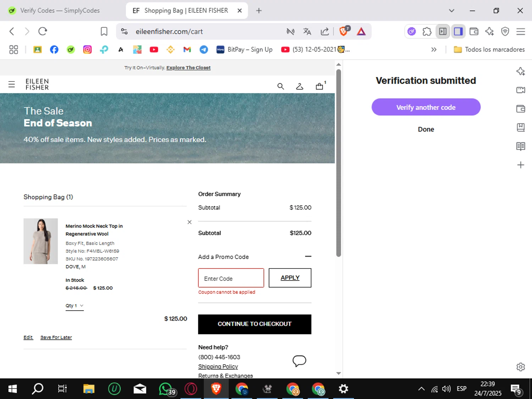Screen dimensions: 532x399
Task: Reload the eileenfisher.com cart page
Action: coord(43,32)
